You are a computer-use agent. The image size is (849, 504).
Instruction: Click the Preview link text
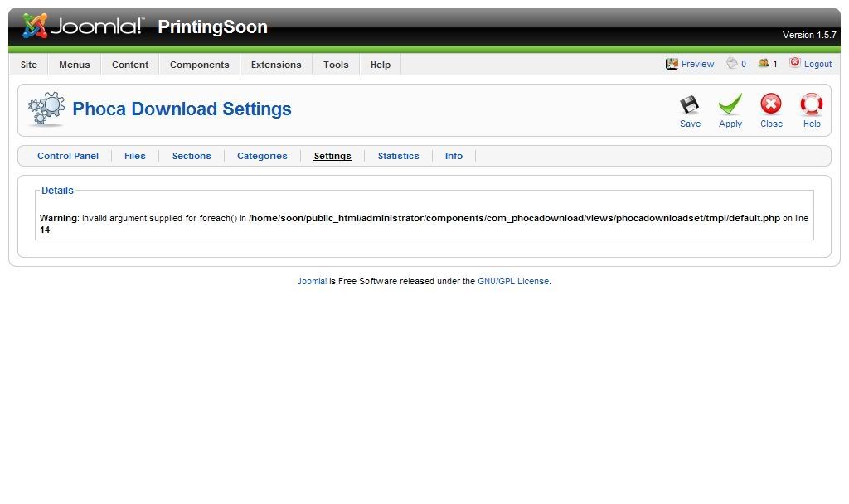[x=697, y=64]
